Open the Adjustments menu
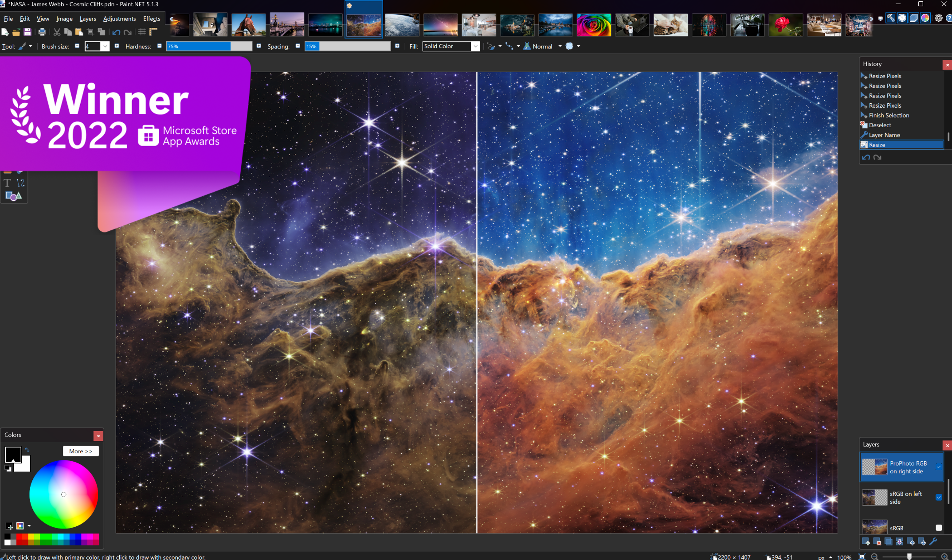 tap(119, 19)
